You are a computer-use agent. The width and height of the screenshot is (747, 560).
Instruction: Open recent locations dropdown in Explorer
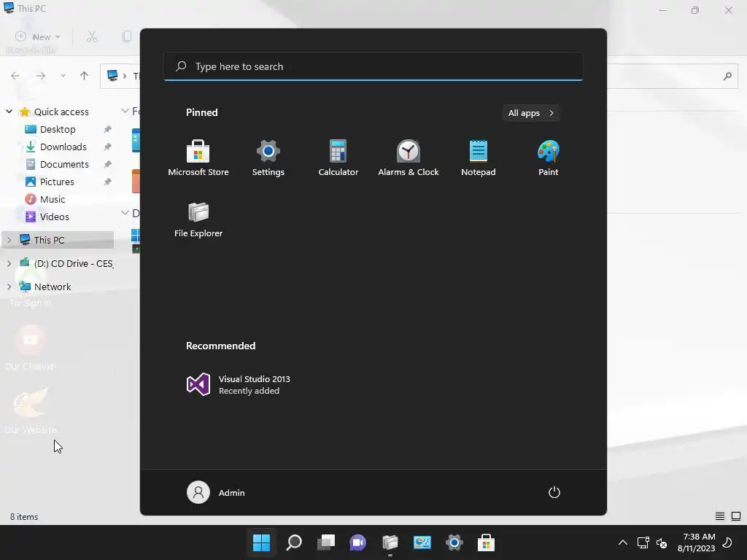pos(63,76)
